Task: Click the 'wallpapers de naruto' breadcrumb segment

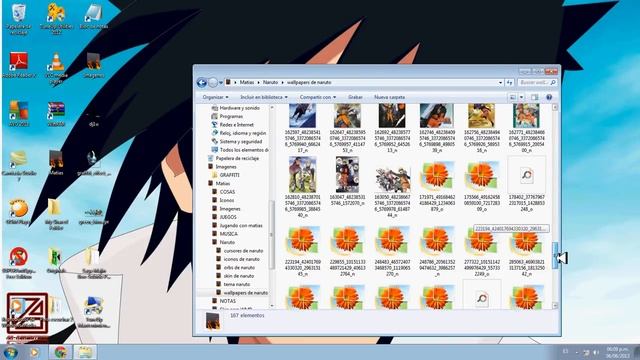Action: (309, 82)
